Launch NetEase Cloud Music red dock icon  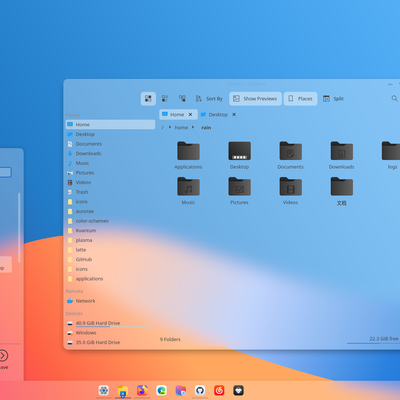219,390
